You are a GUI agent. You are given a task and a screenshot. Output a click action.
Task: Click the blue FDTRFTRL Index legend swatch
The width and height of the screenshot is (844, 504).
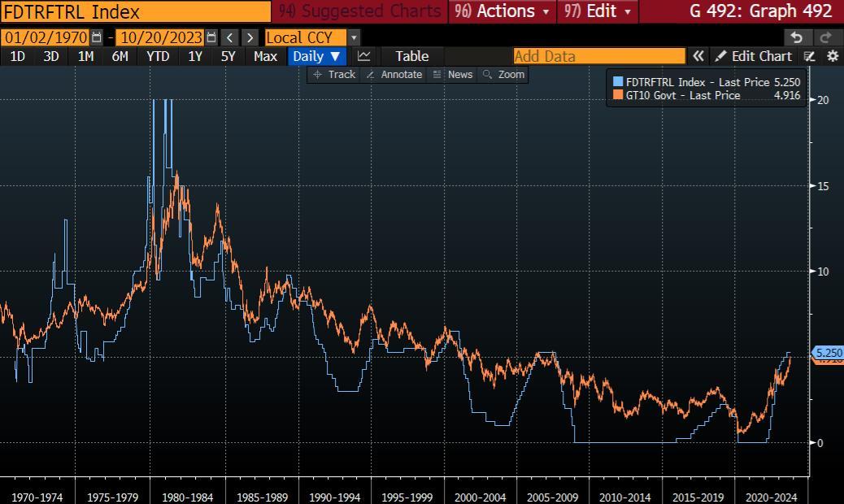[619, 82]
